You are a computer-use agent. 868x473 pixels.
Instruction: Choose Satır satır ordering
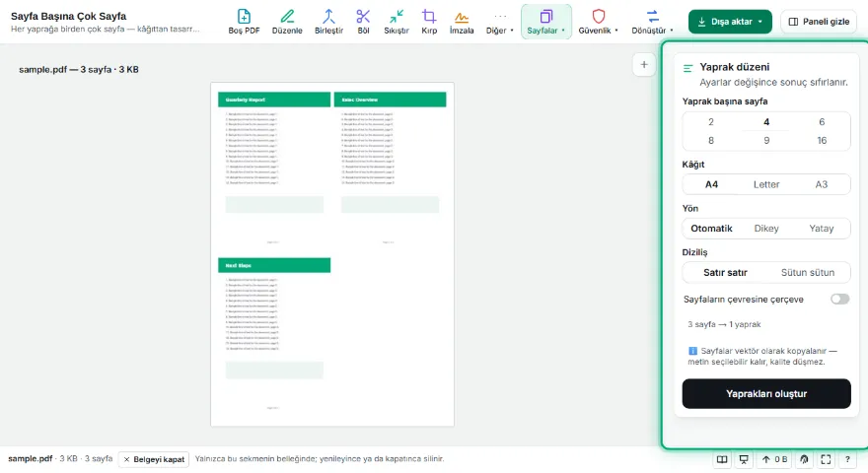tap(725, 272)
